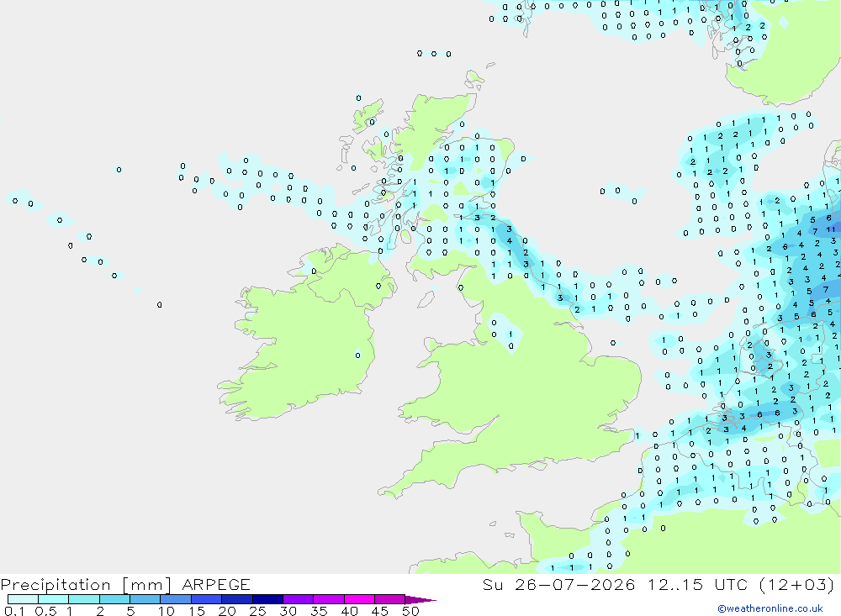
Task: Select the blue 15–20 mm legend swatch
Action: pyautogui.click(x=206, y=599)
